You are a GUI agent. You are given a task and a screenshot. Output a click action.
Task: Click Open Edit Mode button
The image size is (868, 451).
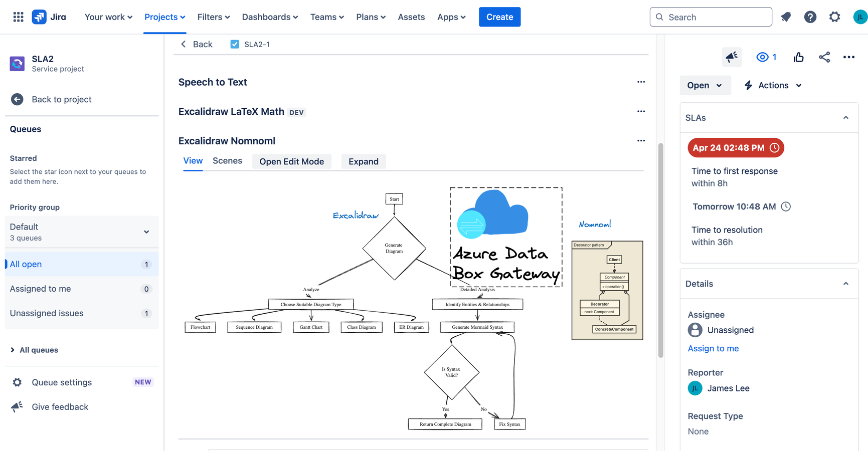[292, 161]
